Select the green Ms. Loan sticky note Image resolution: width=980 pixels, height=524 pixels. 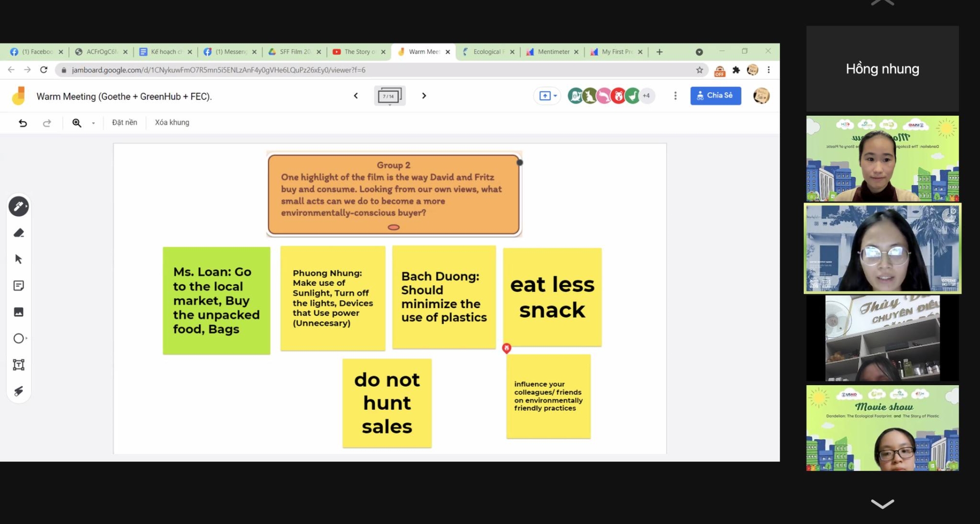216,301
